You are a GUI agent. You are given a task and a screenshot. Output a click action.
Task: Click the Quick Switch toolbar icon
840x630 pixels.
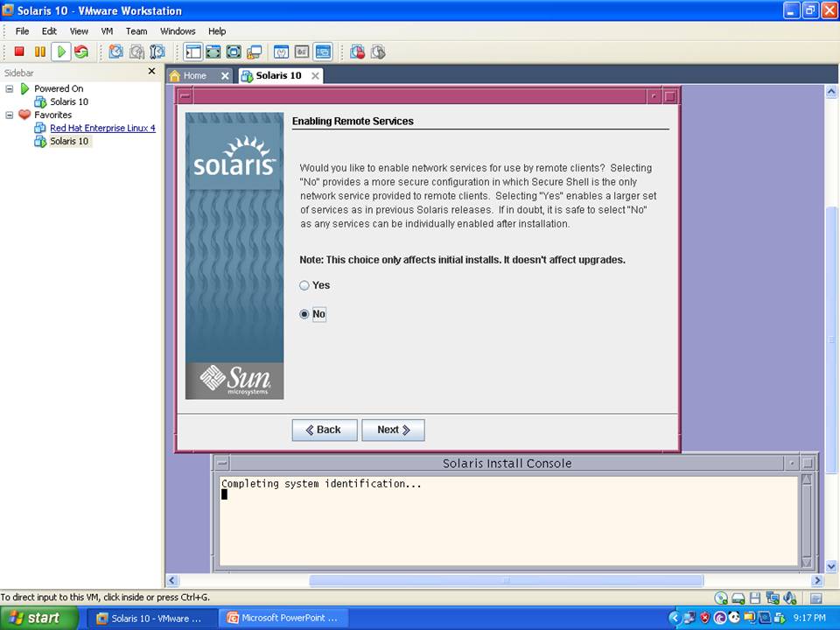click(x=213, y=52)
